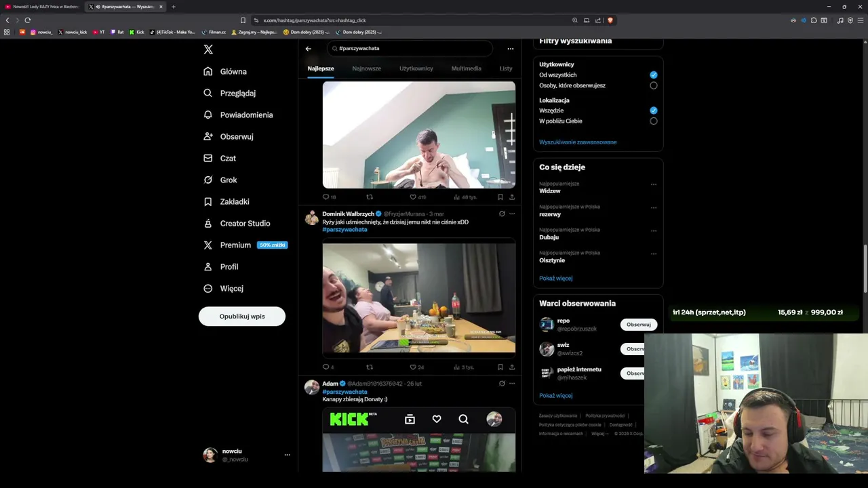The width and height of the screenshot is (868, 488).
Task: Open the Widzew trending topic
Action: click(x=550, y=191)
